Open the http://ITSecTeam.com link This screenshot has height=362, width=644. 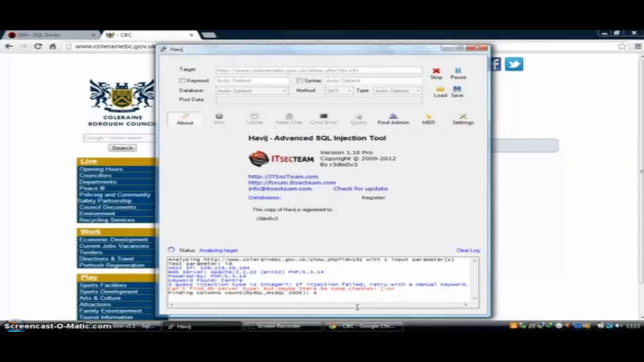(283, 176)
